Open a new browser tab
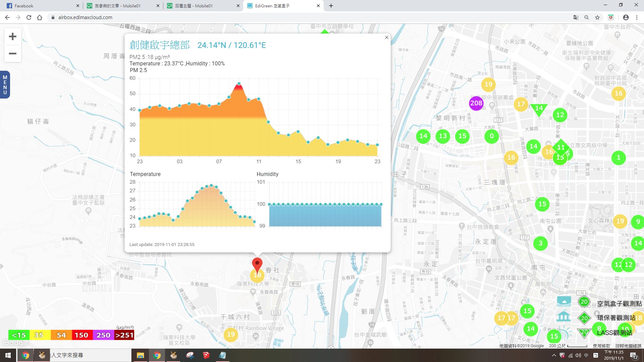Viewport: 644px width, 362px height. pyautogui.click(x=331, y=6)
